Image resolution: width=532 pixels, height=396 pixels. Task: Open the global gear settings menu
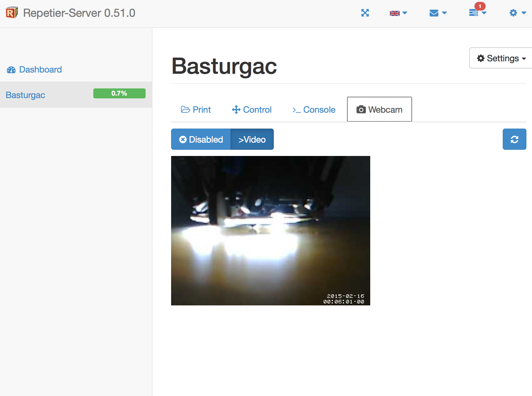coord(517,13)
